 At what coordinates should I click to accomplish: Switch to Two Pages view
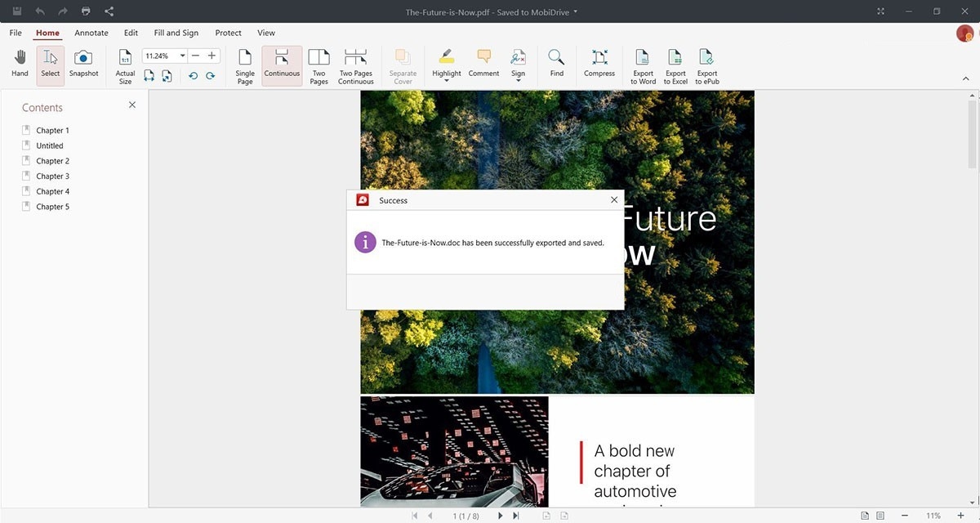click(x=319, y=67)
